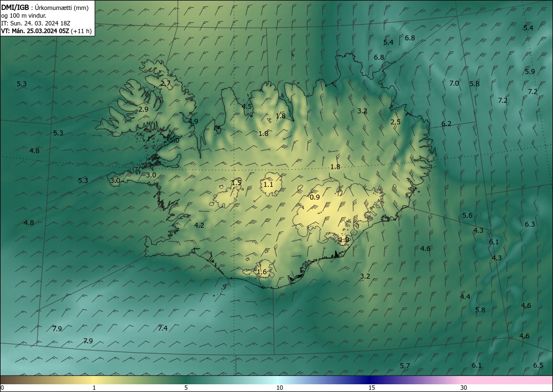Image resolution: width=553 pixels, height=392 pixels.
Task: Click the '1' label on the color scale
Action: click(x=94, y=388)
